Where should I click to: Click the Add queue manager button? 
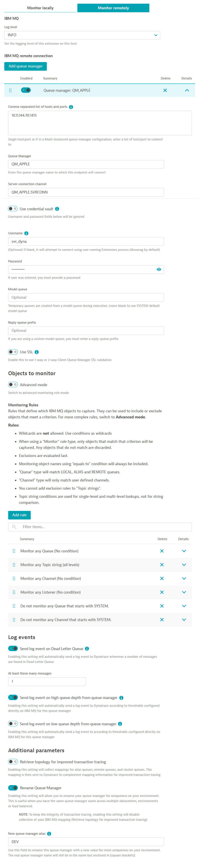pos(25,66)
